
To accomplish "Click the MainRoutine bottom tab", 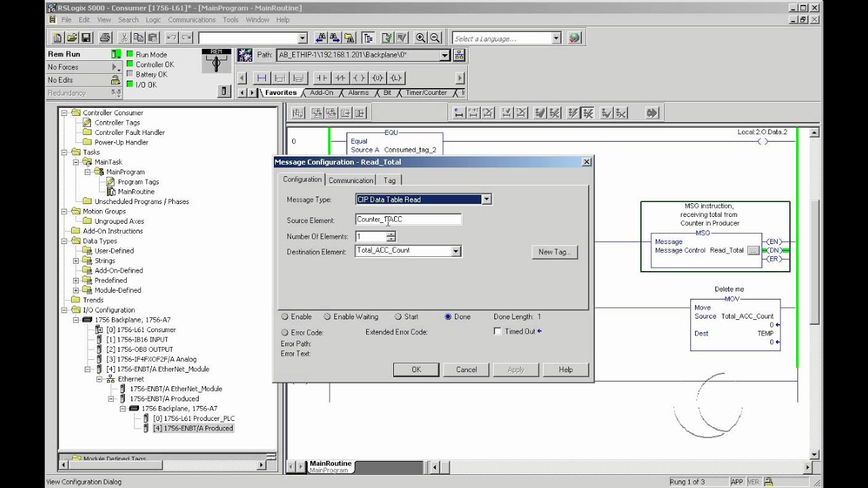I will tap(330, 466).
